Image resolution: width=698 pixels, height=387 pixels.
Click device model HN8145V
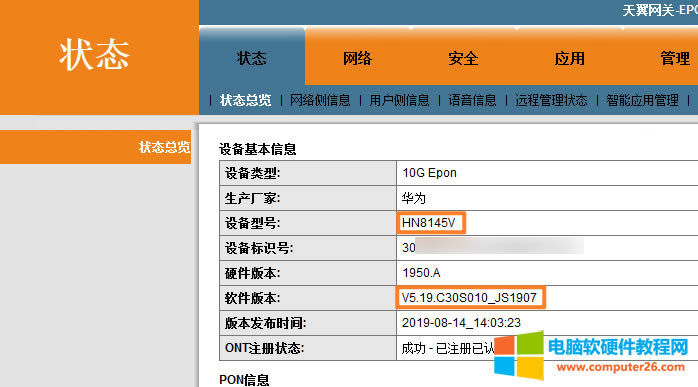tap(430, 223)
